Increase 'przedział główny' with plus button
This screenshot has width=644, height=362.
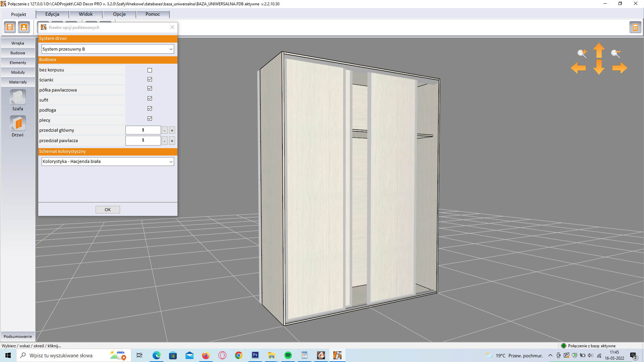[x=172, y=130]
